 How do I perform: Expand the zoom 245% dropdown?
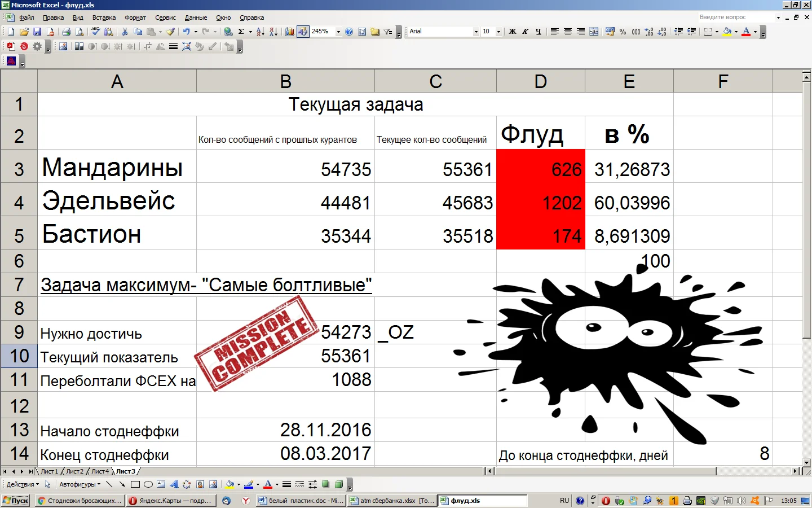(338, 32)
